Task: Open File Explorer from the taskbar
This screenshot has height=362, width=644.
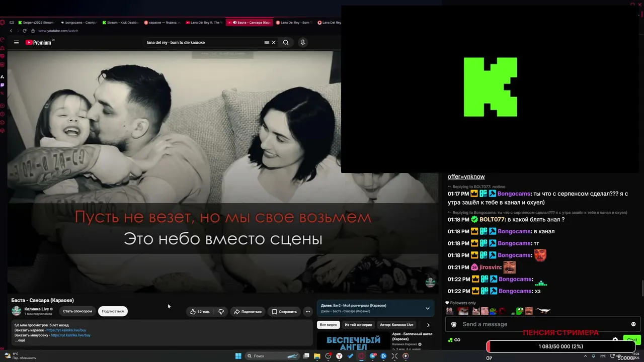Action: (x=317, y=356)
